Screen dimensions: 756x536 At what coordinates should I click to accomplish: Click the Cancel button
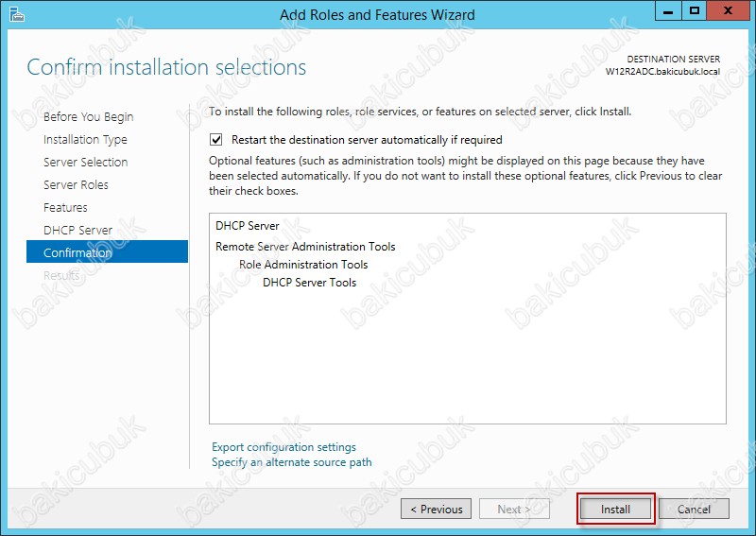click(694, 509)
